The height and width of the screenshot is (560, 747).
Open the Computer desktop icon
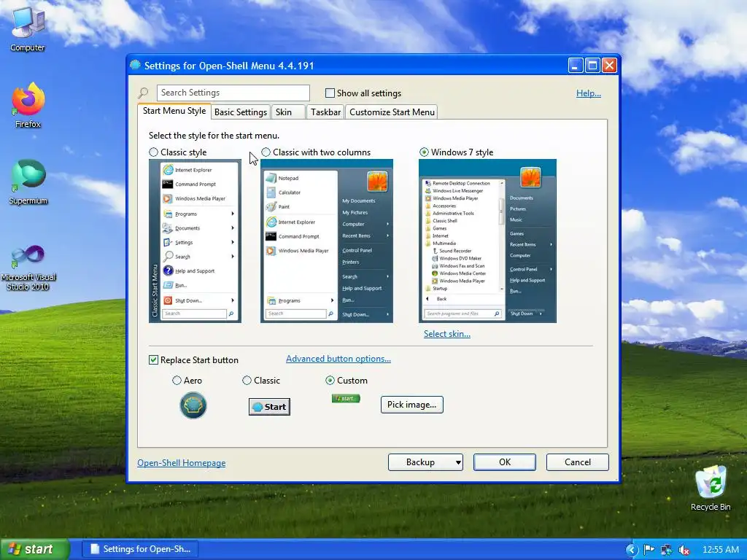(x=28, y=28)
